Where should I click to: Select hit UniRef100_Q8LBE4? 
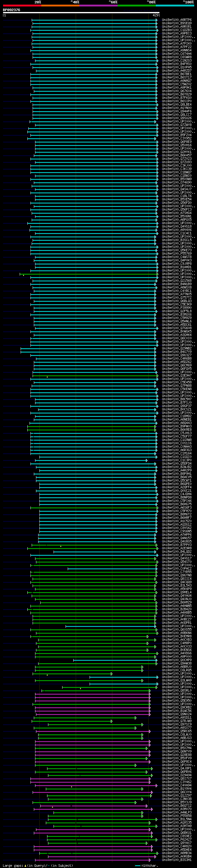(x=176, y=104)
